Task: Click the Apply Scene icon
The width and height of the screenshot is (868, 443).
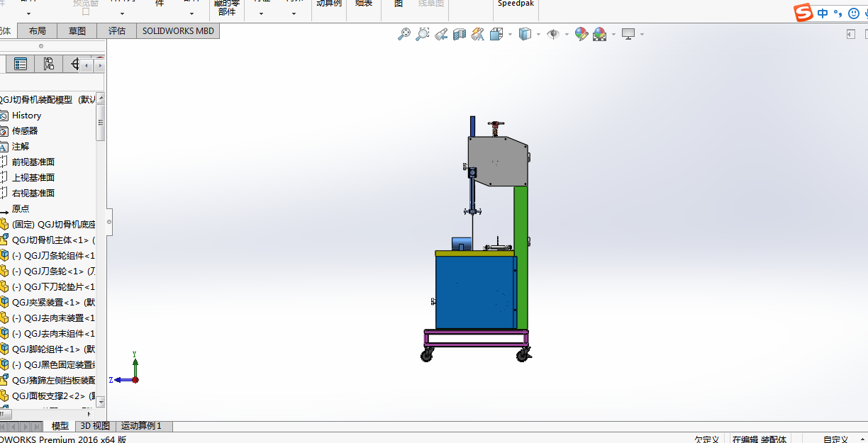Action: 600,33
